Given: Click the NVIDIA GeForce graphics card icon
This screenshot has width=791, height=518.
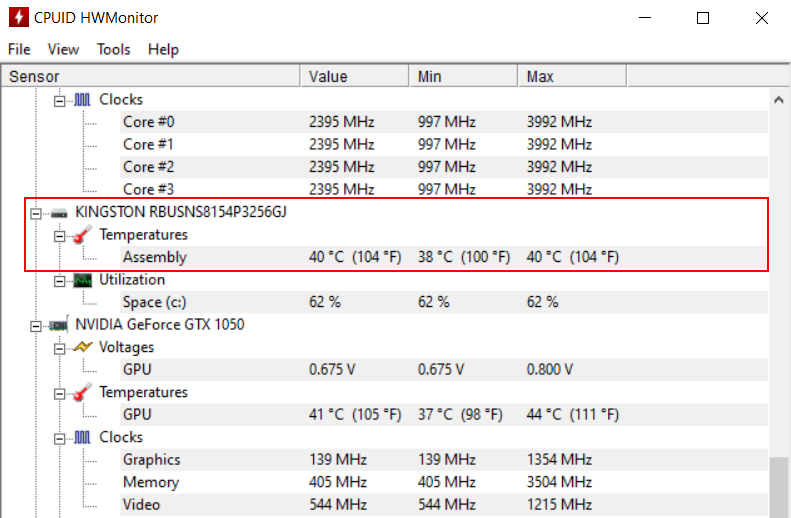Looking at the screenshot, I should 59,325.
